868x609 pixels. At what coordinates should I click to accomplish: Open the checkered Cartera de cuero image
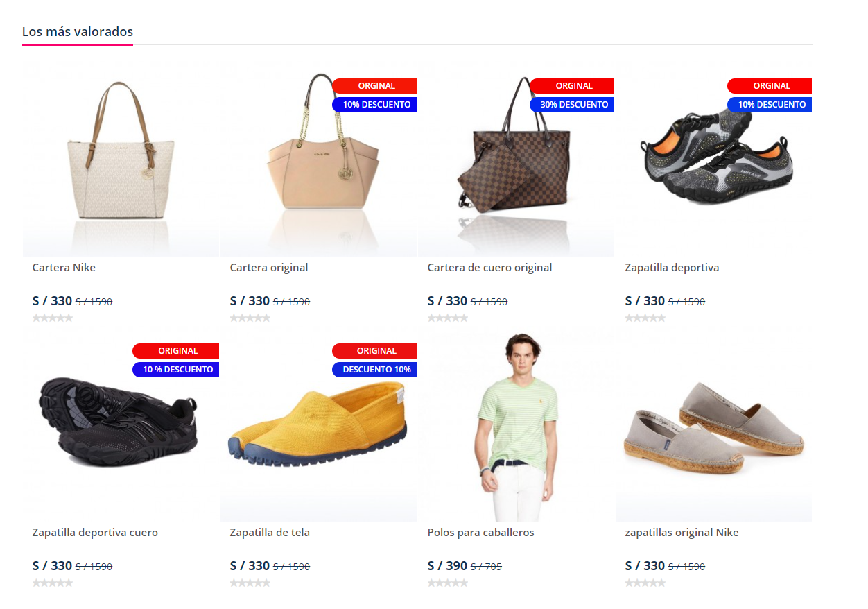click(x=517, y=159)
